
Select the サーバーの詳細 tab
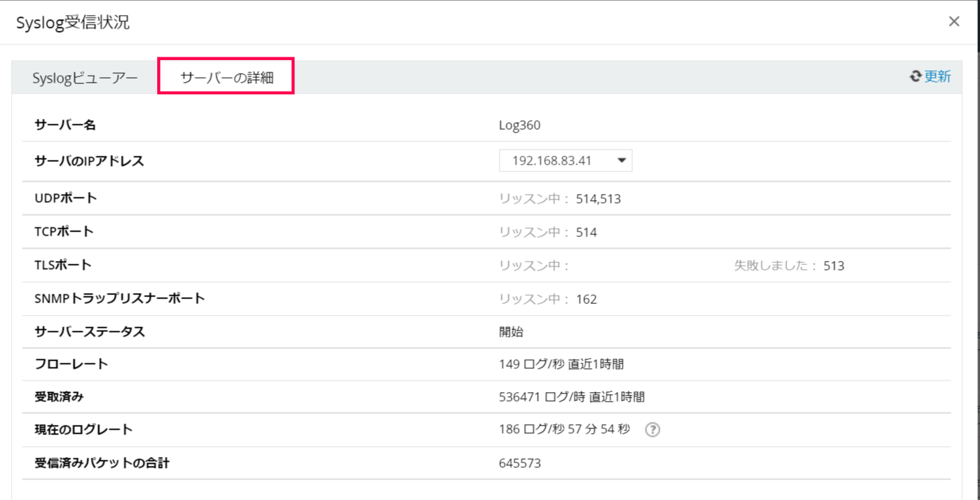coord(226,77)
